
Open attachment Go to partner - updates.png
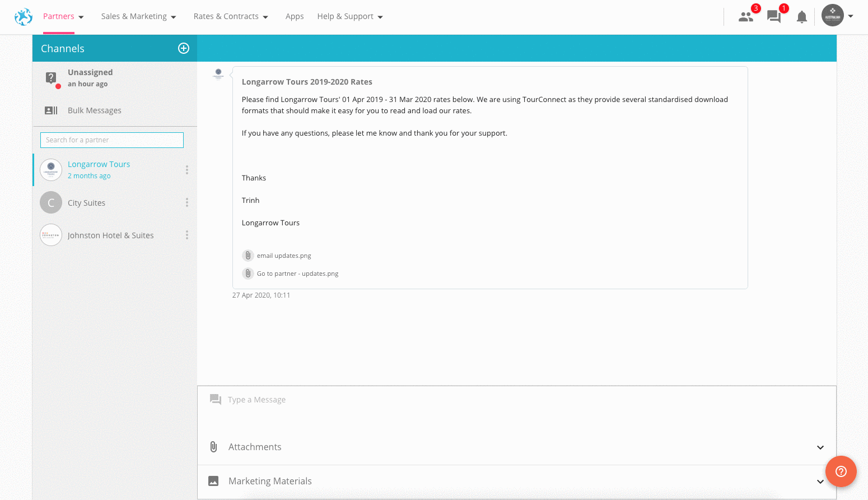tap(297, 274)
